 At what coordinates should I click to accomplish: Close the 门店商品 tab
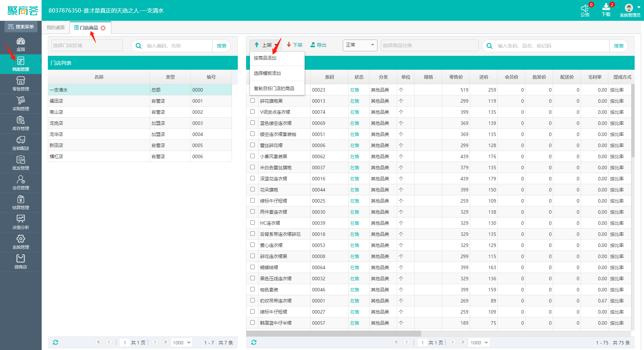click(x=103, y=28)
